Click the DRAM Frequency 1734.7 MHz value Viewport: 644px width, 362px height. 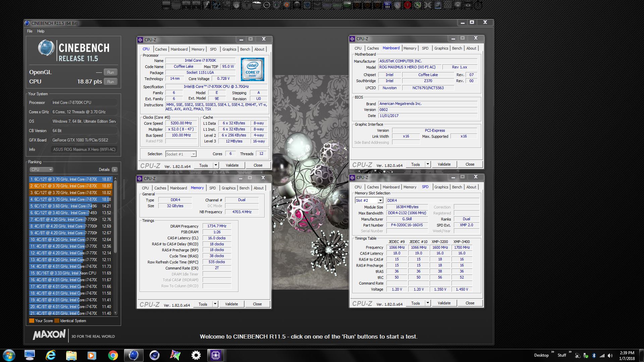(x=217, y=226)
